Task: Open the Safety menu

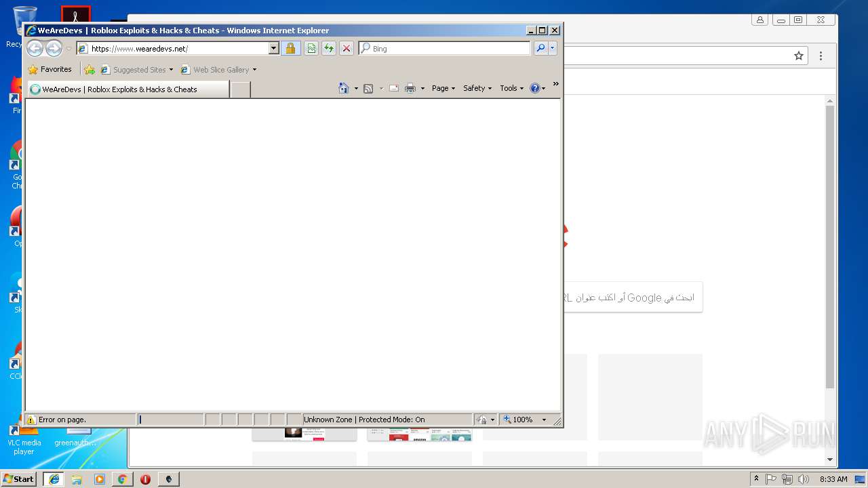Action: coord(477,88)
